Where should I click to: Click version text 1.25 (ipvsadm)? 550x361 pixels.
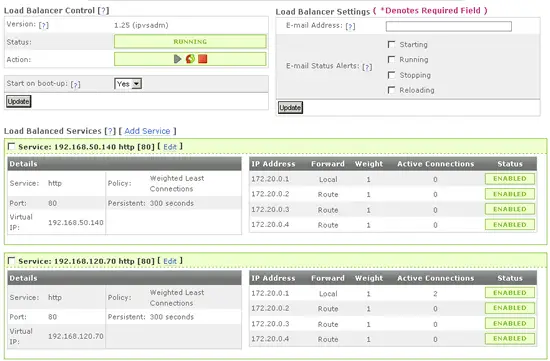141,25
